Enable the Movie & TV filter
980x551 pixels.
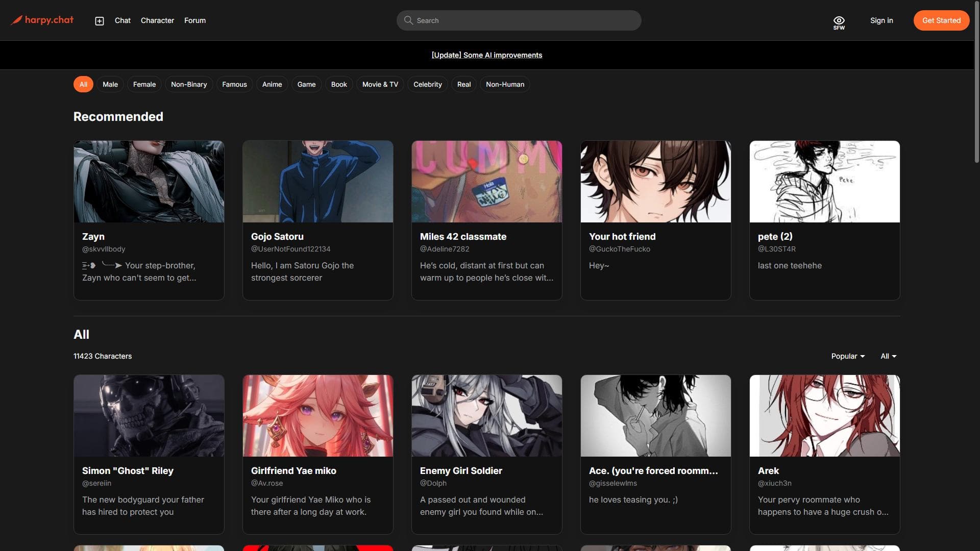[380, 84]
